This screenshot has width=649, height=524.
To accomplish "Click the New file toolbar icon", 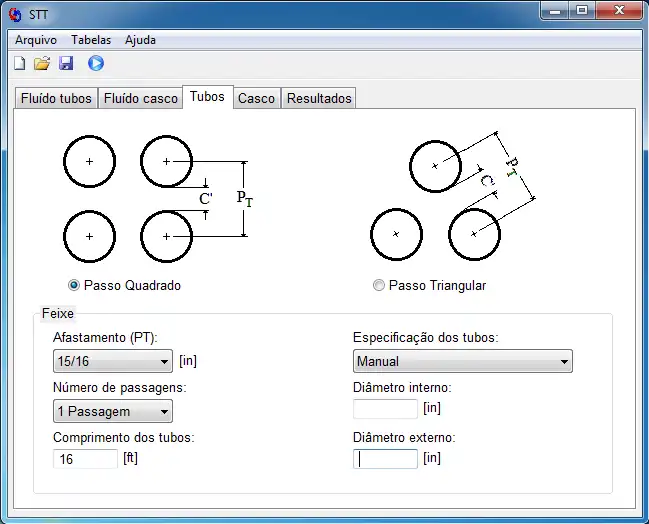I will (19, 63).
